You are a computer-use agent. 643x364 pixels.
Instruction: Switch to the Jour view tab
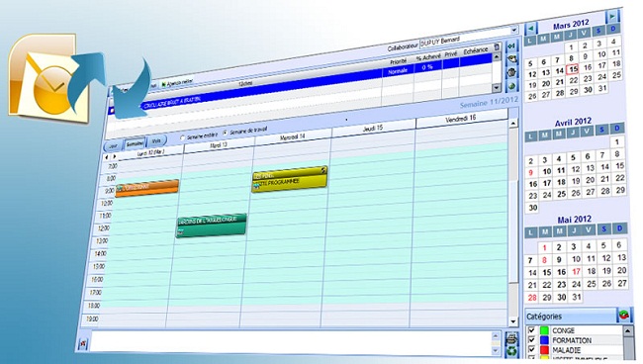click(113, 146)
